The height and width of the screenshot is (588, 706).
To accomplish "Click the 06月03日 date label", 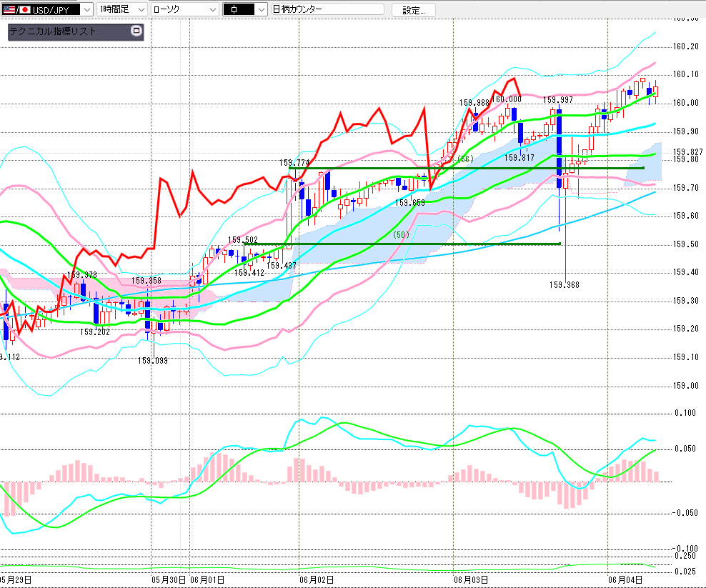I will tap(470, 580).
